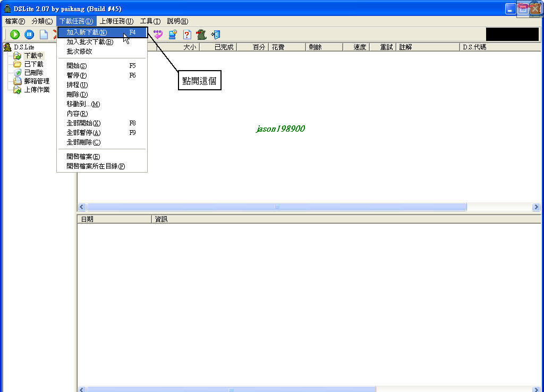Choose 全部開始(X) menu entry

pyautogui.click(x=103, y=123)
